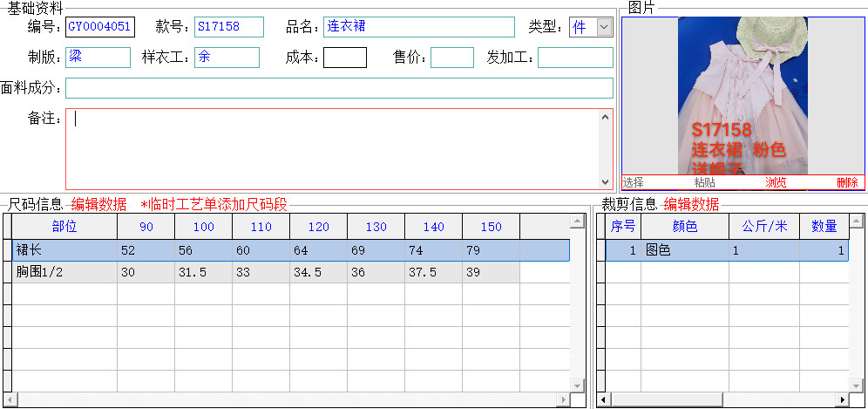
Task: Click the 品名 field 连衣裙
Action: (x=419, y=27)
